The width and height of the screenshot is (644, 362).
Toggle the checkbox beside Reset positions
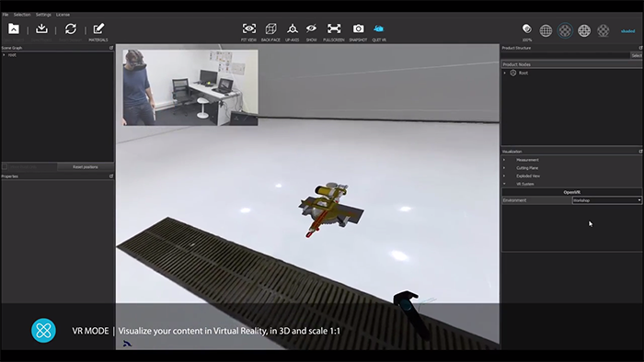(x=5, y=167)
